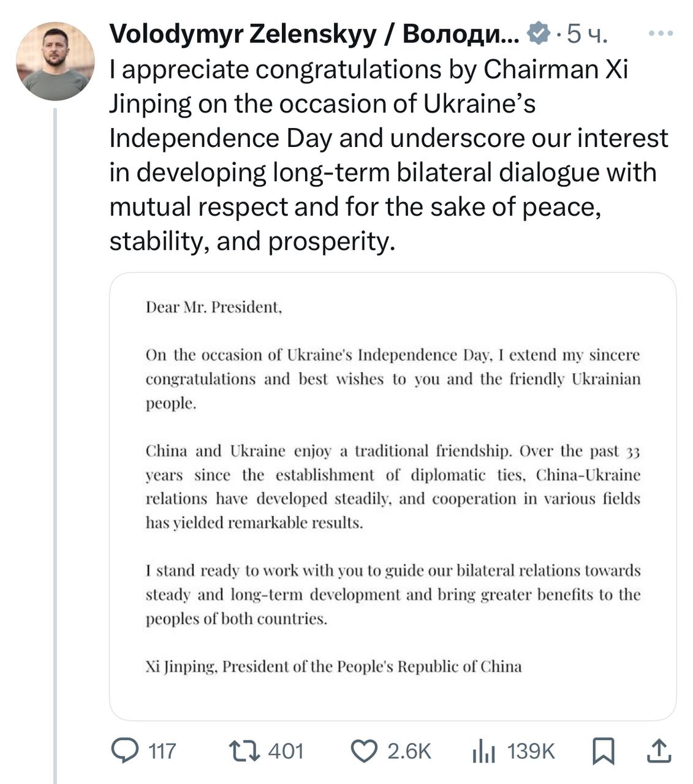This screenshot has width=693, height=784.
Task: Click the 139K views count
Action: click(x=531, y=751)
